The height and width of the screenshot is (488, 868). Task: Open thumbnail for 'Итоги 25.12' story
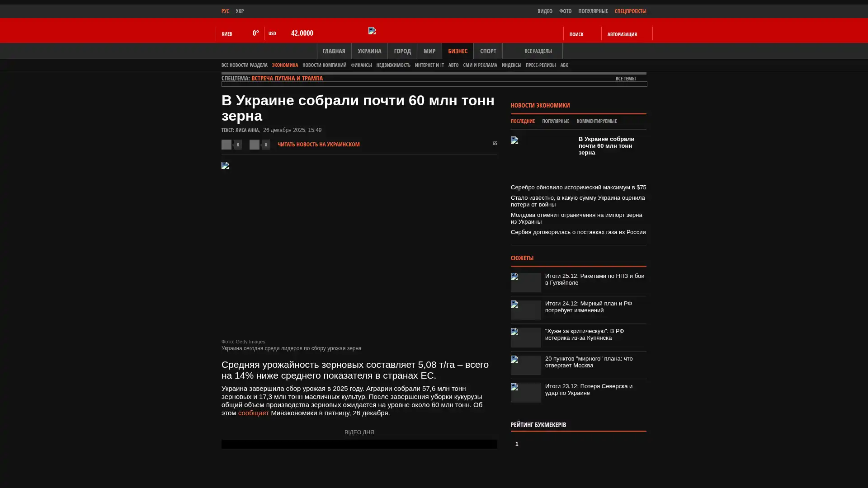(526, 282)
